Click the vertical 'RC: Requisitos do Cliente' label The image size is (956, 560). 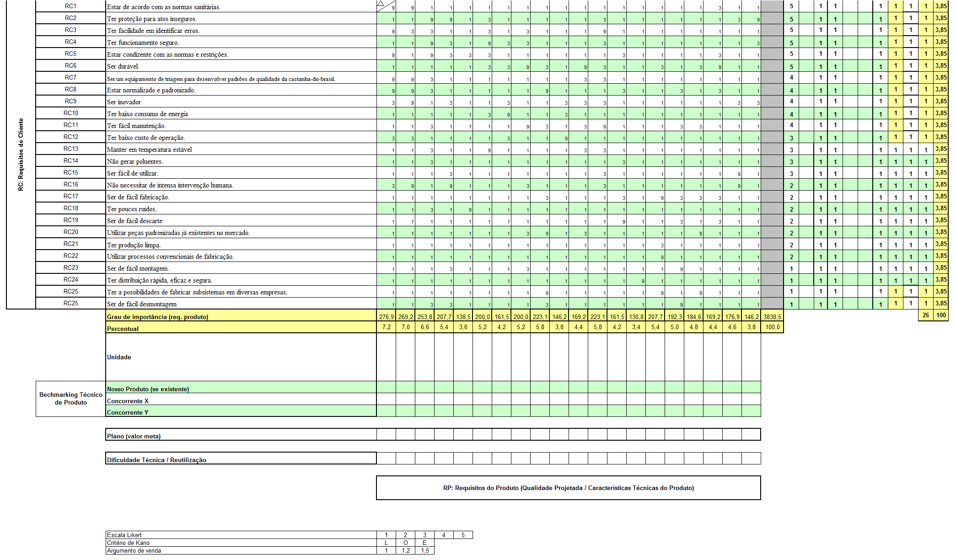tap(21, 155)
